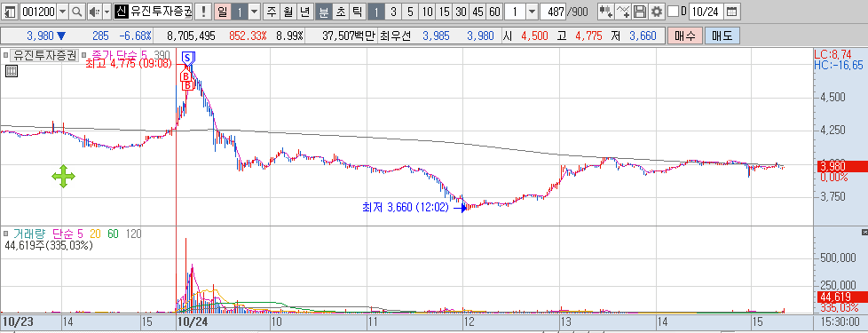Select the 년 (yearly) period toggle
The height and width of the screenshot is (333, 868).
[304, 11]
